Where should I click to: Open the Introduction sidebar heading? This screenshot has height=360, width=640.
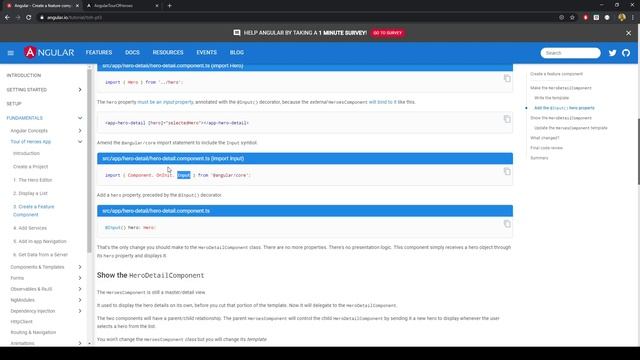pyautogui.click(x=24, y=76)
